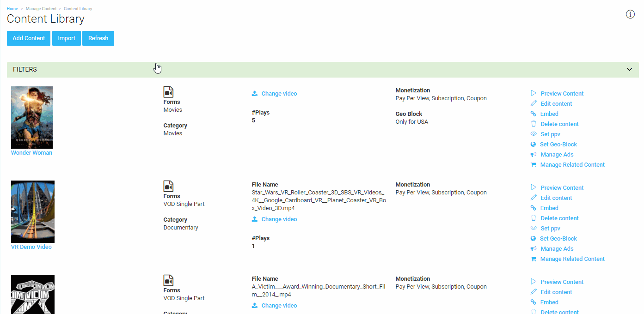Manage Related Content for VR Demo Video
This screenshot has height=314, width=644.
tap(572, 259)
